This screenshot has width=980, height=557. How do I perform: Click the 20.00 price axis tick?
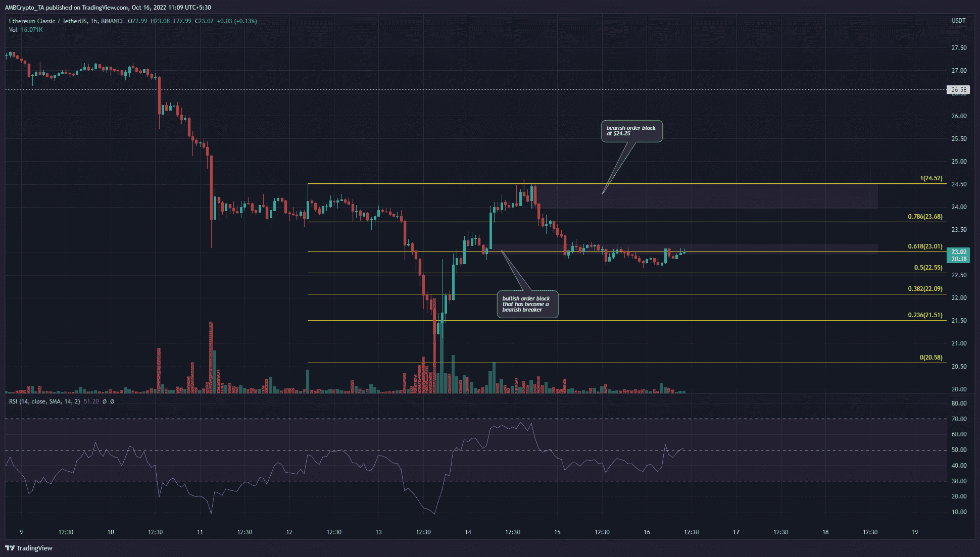(958, 389)
